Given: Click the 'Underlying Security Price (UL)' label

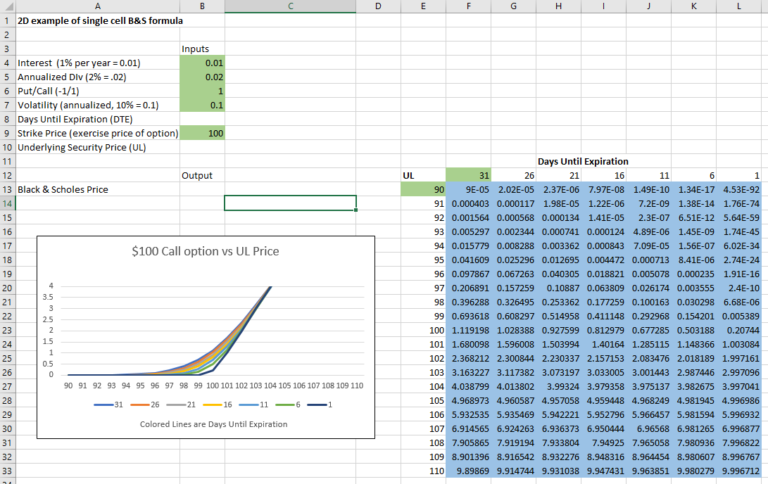Looking at the screenshot, I should pyautogui.click(x=81, y=147).
